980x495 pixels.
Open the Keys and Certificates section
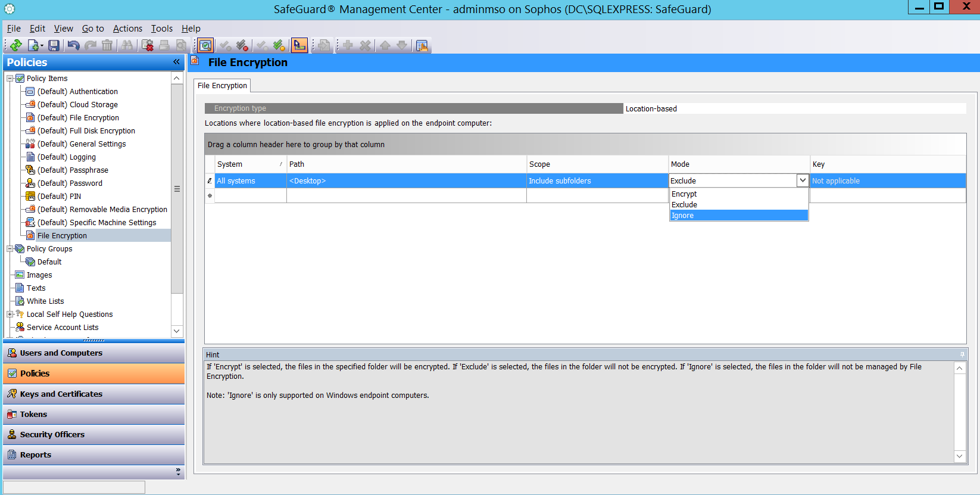pos(94,394)
